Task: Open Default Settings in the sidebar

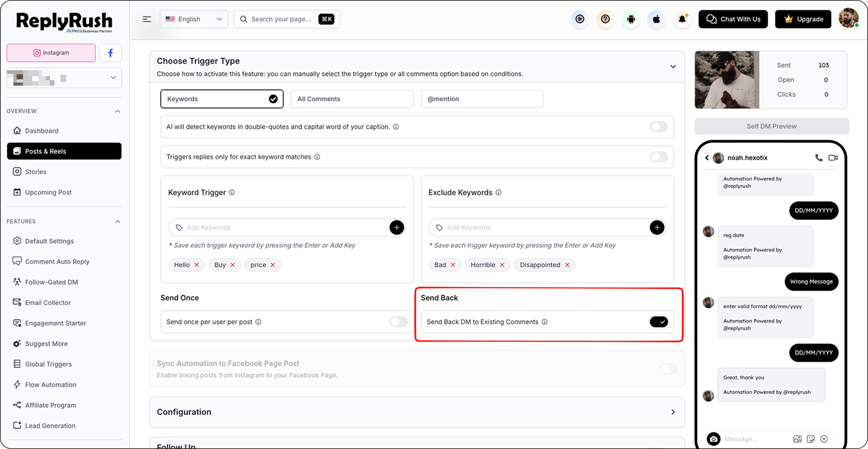Action: [x=64, y=241]
